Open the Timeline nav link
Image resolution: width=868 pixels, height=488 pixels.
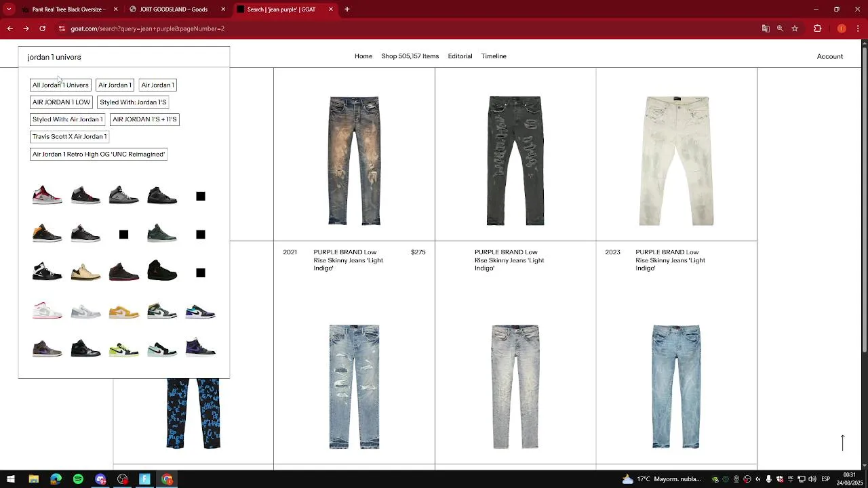point(494,56)
